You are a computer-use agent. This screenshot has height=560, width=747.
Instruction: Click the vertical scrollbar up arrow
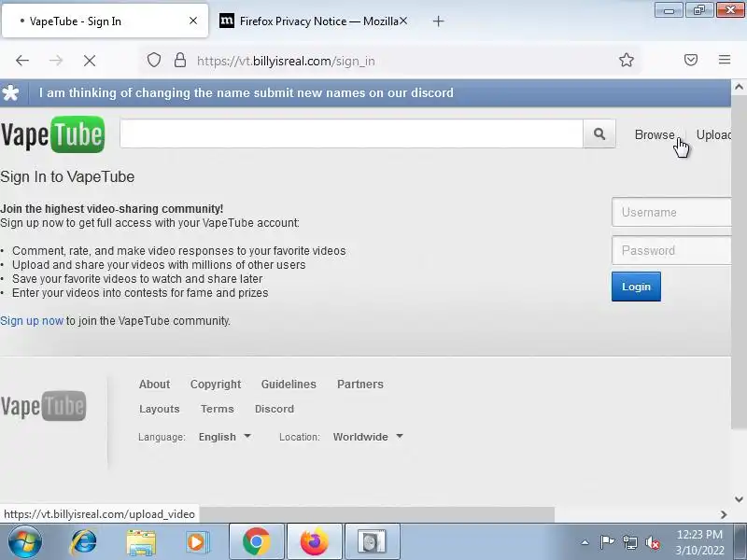click(x=739, y=87)
